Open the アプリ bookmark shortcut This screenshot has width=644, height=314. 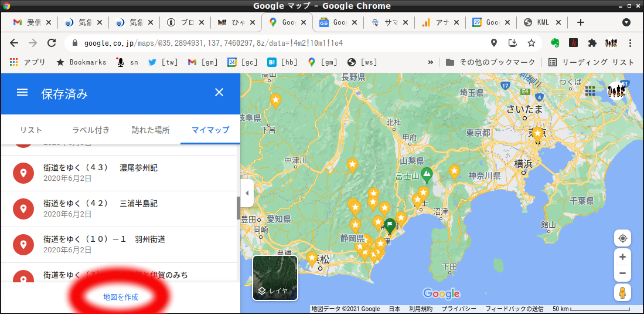[x=28, y=62]
